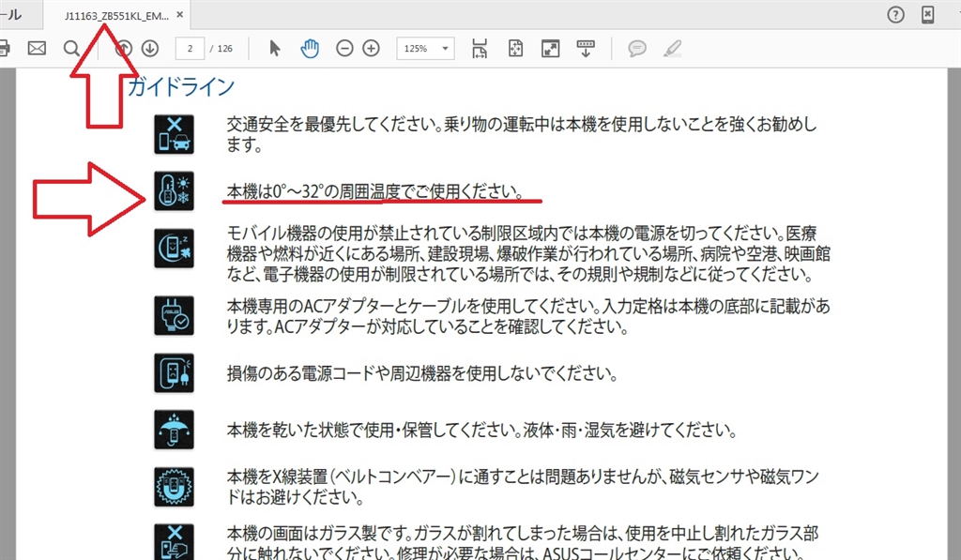Screen dimensions: 961x560
Task: Open the help question mark
Action: (895, 15)
